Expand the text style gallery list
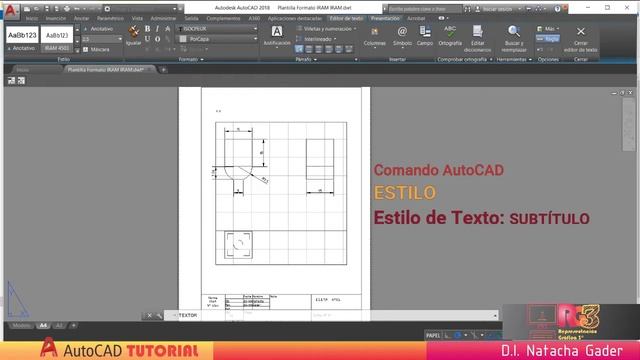640x360 pixels. [77, 50]
